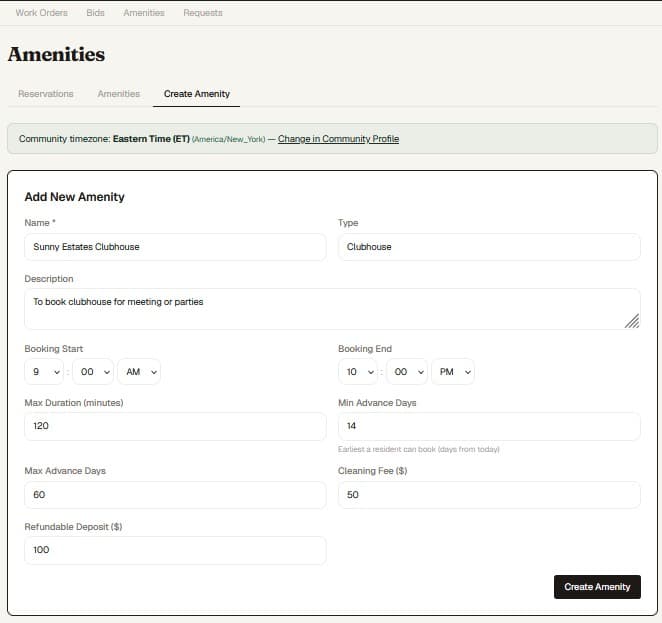Viewport: 662px width, 623px height.
Task: Click the Refundable Deposit input field
Action: 175,550
